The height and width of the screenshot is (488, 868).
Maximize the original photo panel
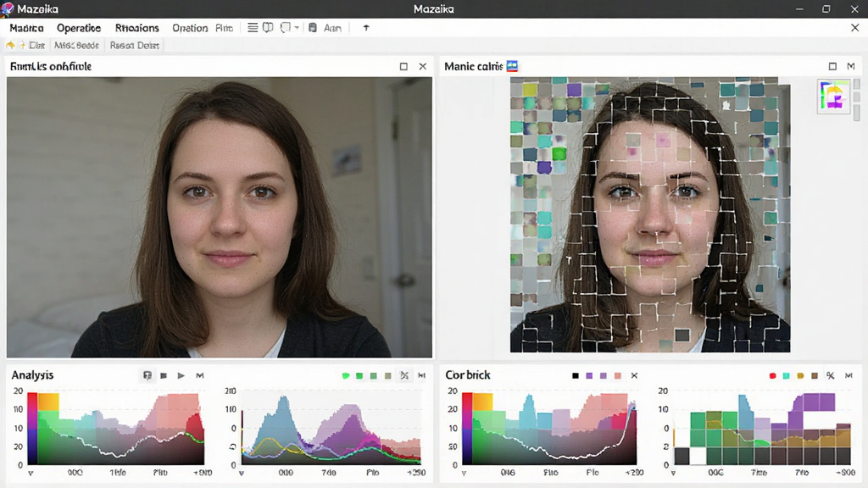coord(403,66)
